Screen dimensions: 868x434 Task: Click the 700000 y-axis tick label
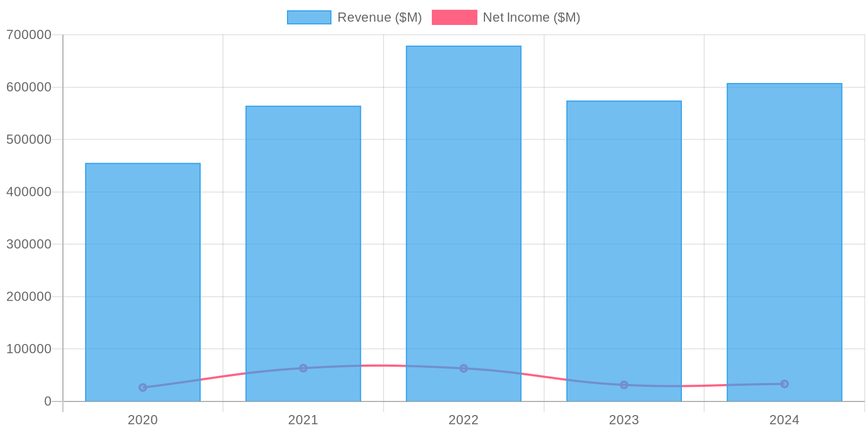29,35
